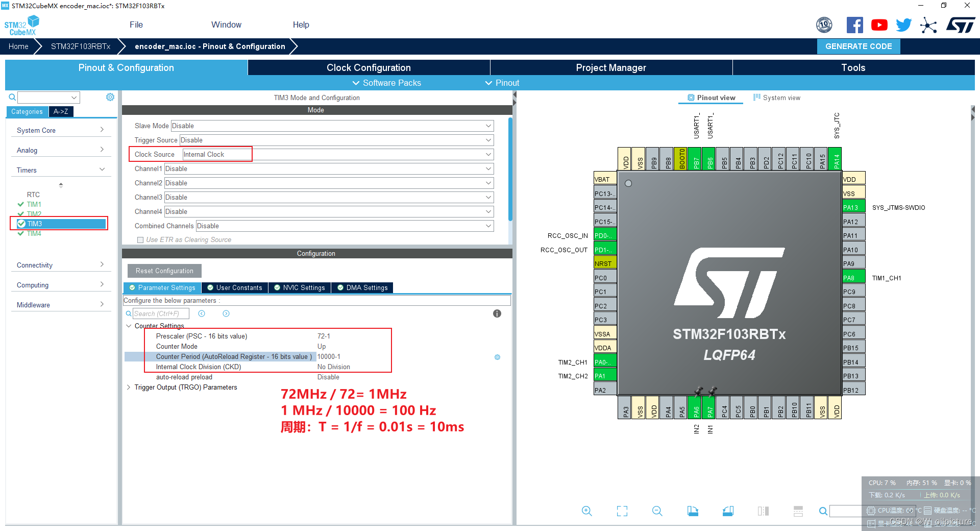
Task: Select the NRST pin on chip
Action: pos(605,263)
